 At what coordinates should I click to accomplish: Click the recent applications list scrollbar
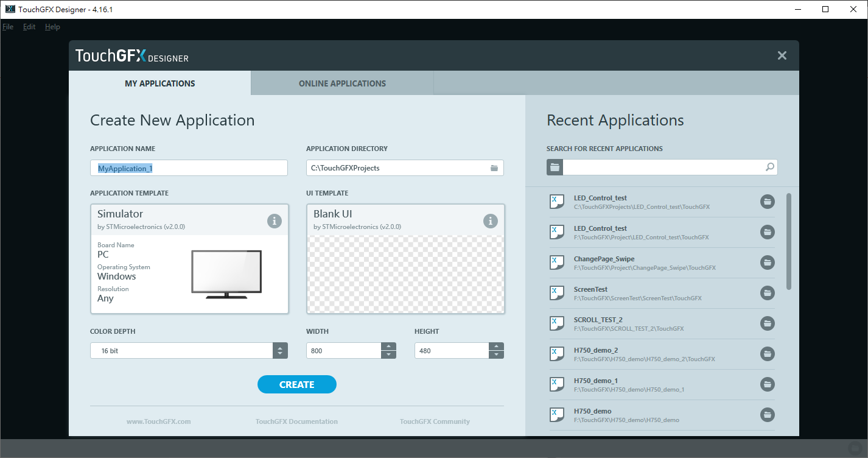click(789, 241)
